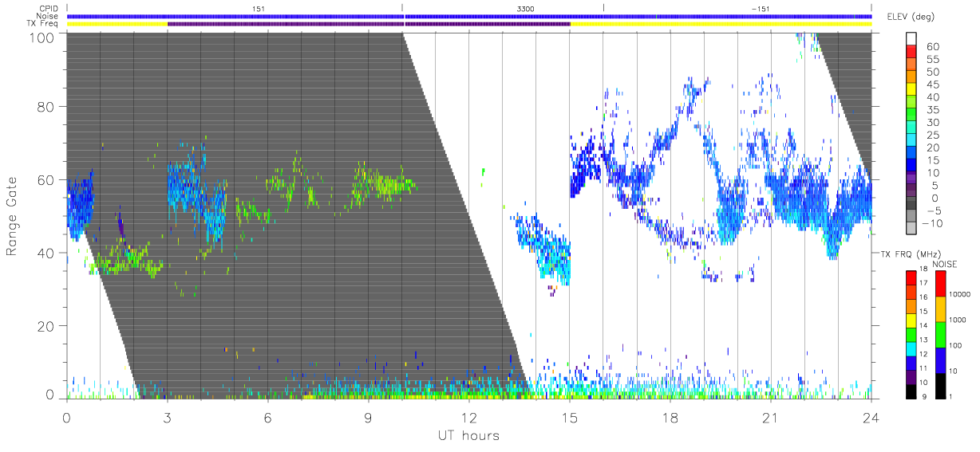
Task: Pick the green segment of the TX FRQ bar
Action: pos(911,335)
